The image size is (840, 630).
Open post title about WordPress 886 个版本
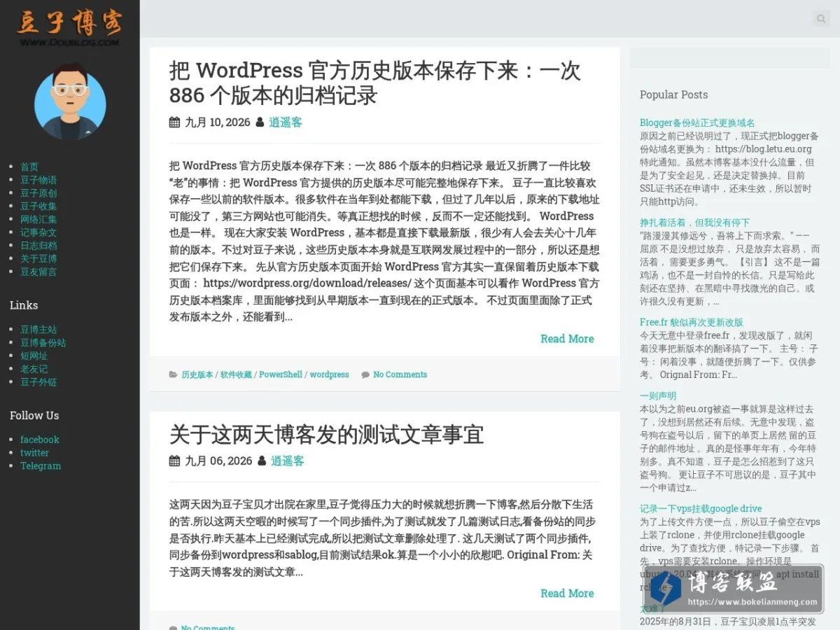[375, 83]
